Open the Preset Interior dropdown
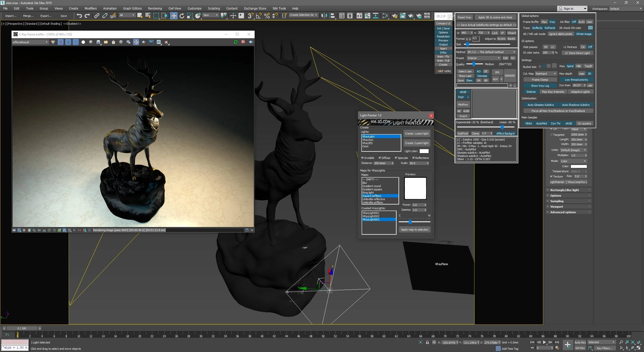This screenshot has width=644, height=352. coord(484,58)
